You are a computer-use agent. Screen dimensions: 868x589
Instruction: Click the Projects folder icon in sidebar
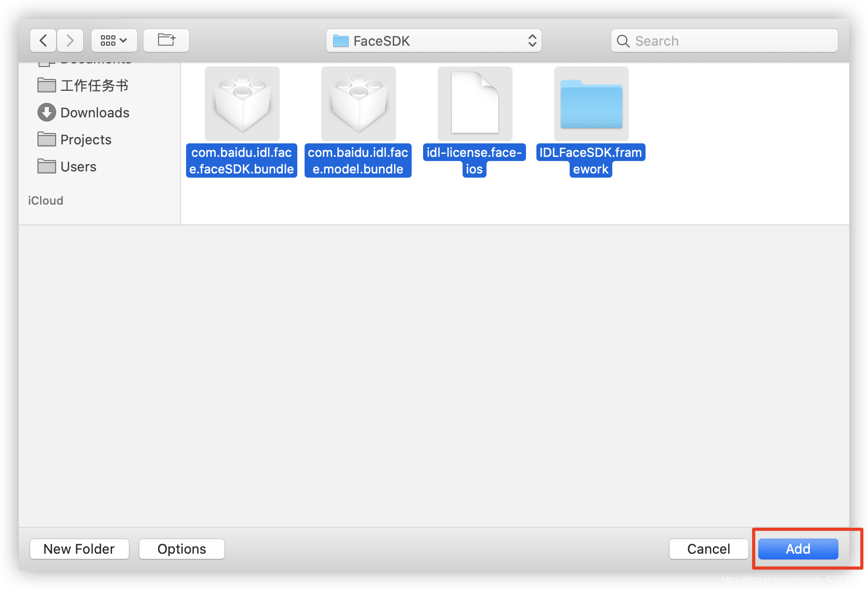[x=47, y=139]
